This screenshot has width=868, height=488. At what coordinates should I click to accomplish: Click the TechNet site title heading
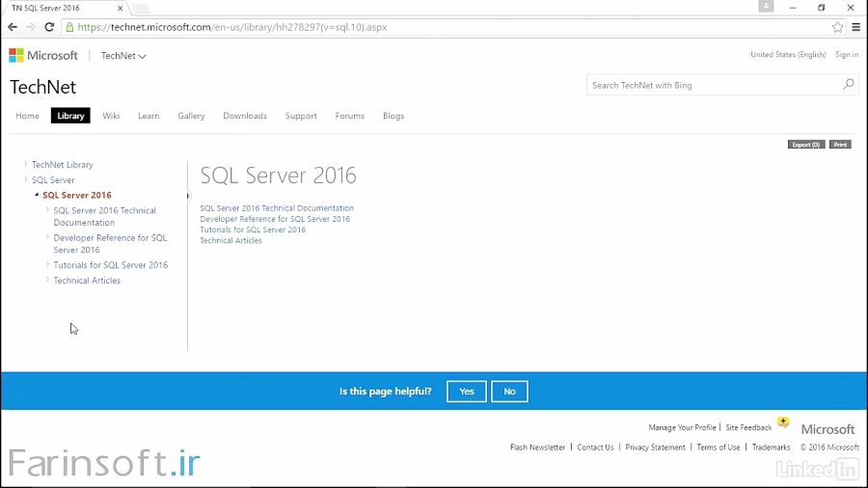pyautogui.click(x=42, y=87)
